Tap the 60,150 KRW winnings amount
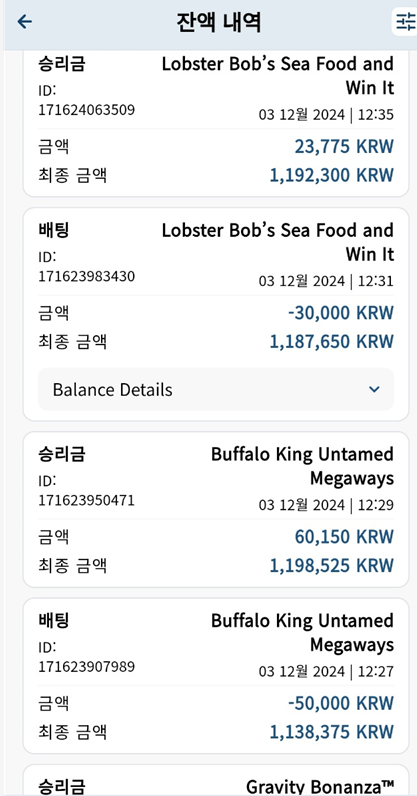This screenshot has height=796, width=417. (344, 537)
